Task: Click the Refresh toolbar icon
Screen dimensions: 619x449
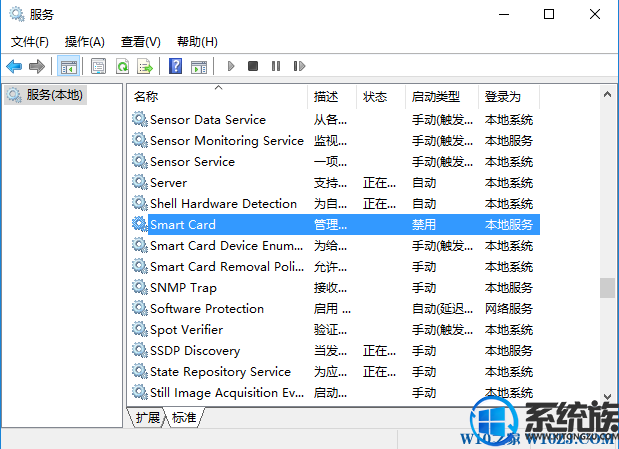Action: [122, 66]
